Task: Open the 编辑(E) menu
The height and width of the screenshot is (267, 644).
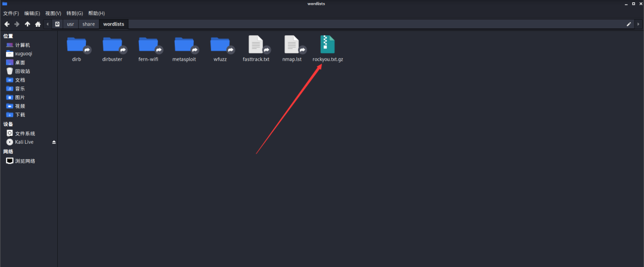Action: click(x=32, y=14)
